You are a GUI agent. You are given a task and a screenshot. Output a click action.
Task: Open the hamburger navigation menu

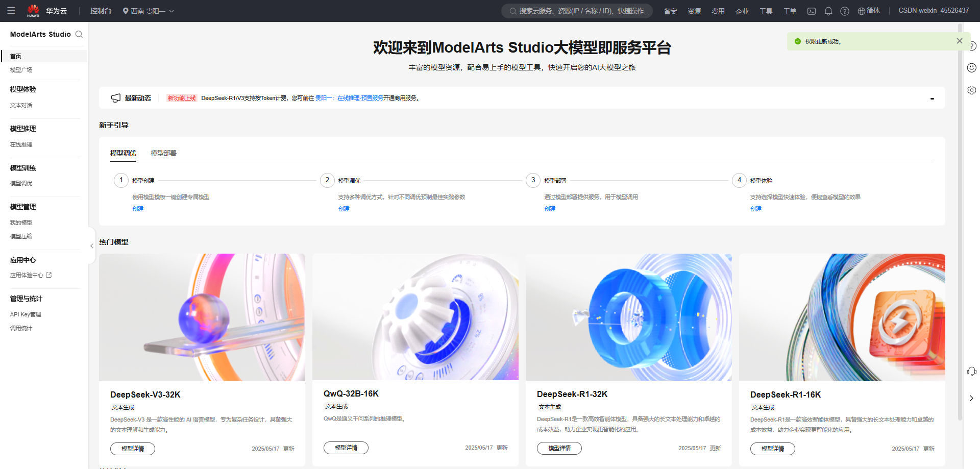11,11
